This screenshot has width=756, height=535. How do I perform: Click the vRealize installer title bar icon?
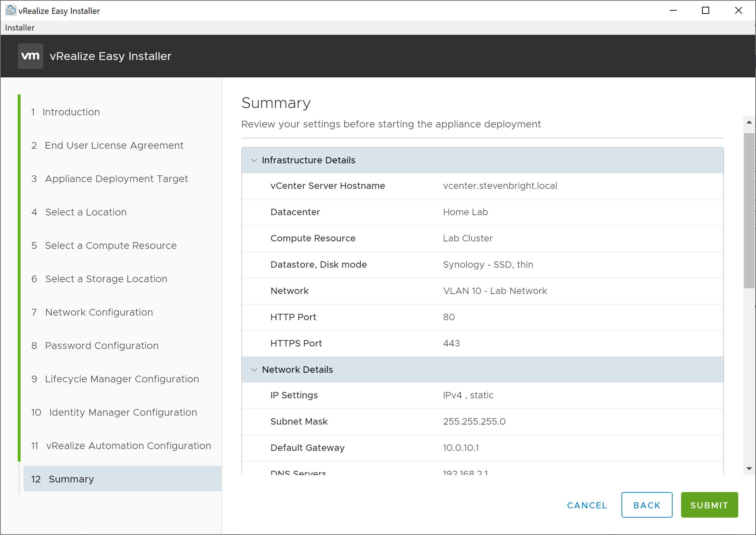pos(11,10)
